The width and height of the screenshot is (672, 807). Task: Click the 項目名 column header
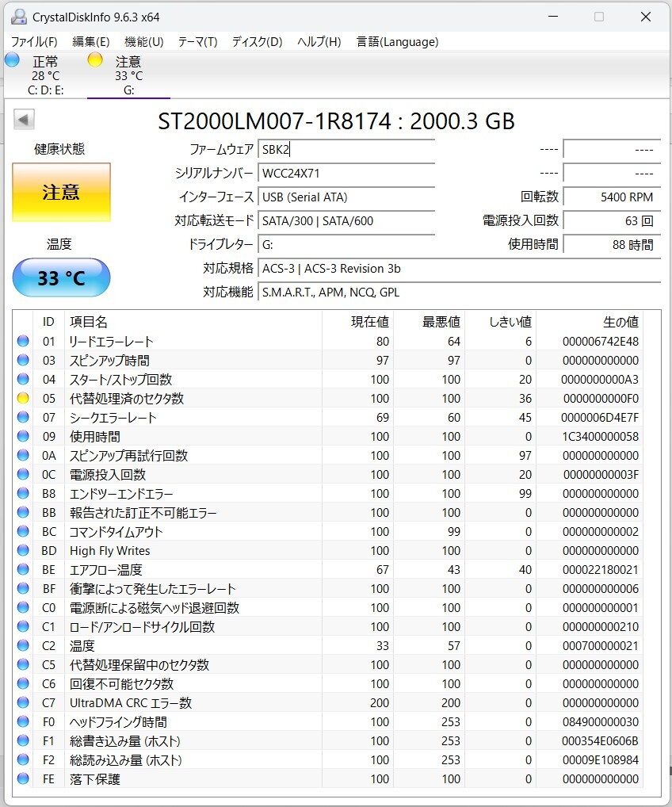click(193, 322)
